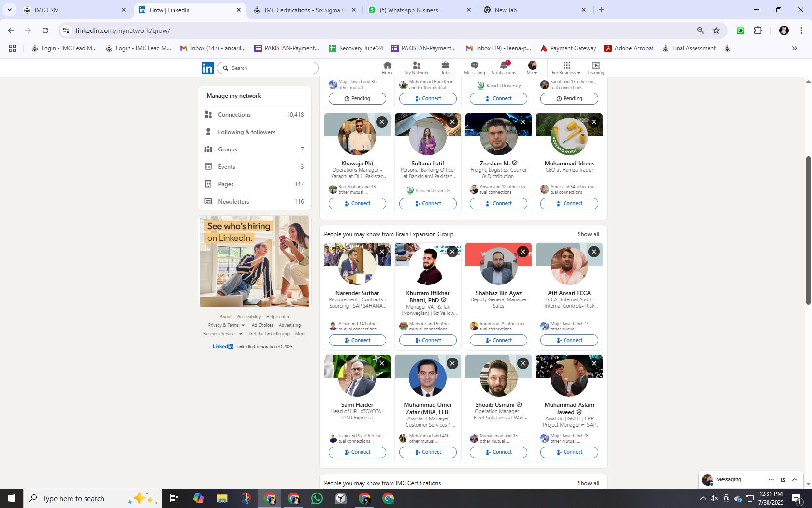Dismiss Khurram Iftikhar Bhatti suggestion card
The height and width of the screenshot is (508, 812).
pyautogui.click(x=452, y=252)
